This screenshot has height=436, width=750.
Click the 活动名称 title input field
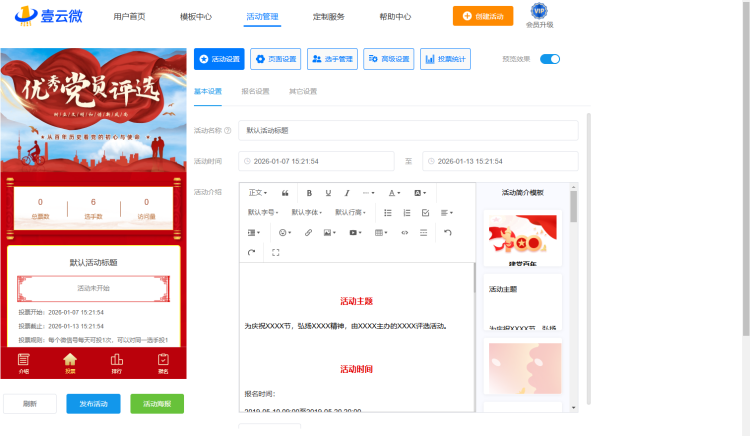pyautogui.click(x=408, y=130)
